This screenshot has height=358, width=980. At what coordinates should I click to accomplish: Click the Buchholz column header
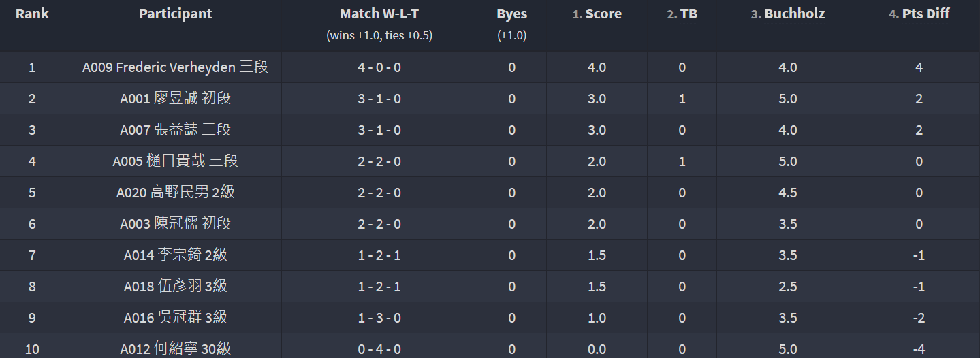pyautogui.click(x=788, y=14)
